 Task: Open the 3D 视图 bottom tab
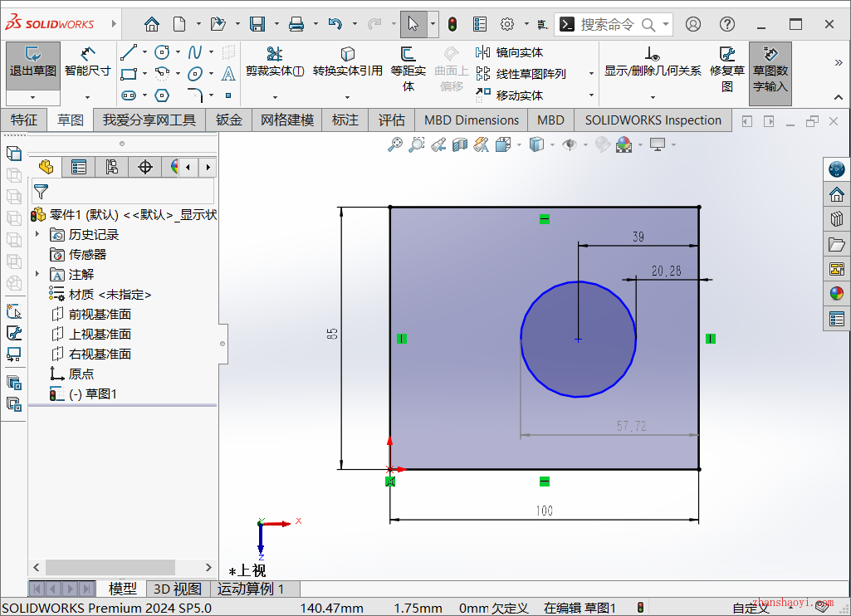(178, 589)
